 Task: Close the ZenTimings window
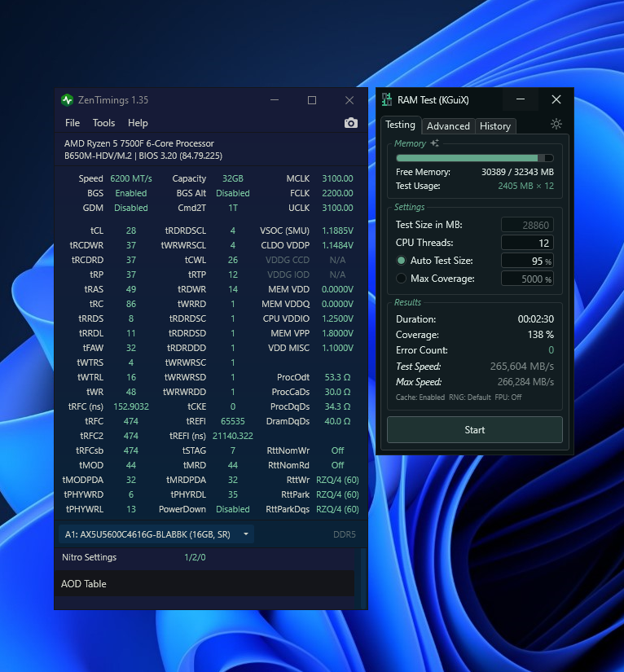(x=349, y=100)
